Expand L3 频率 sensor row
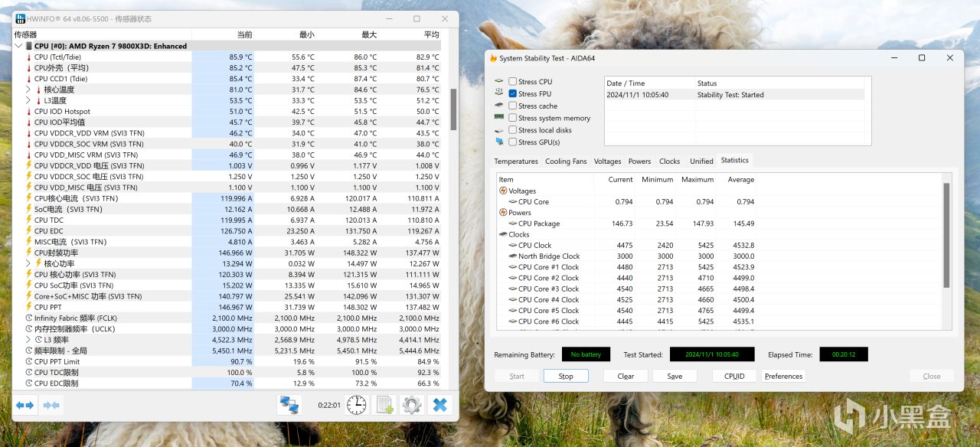The image size is (980, 447). (x=29, y=339)
